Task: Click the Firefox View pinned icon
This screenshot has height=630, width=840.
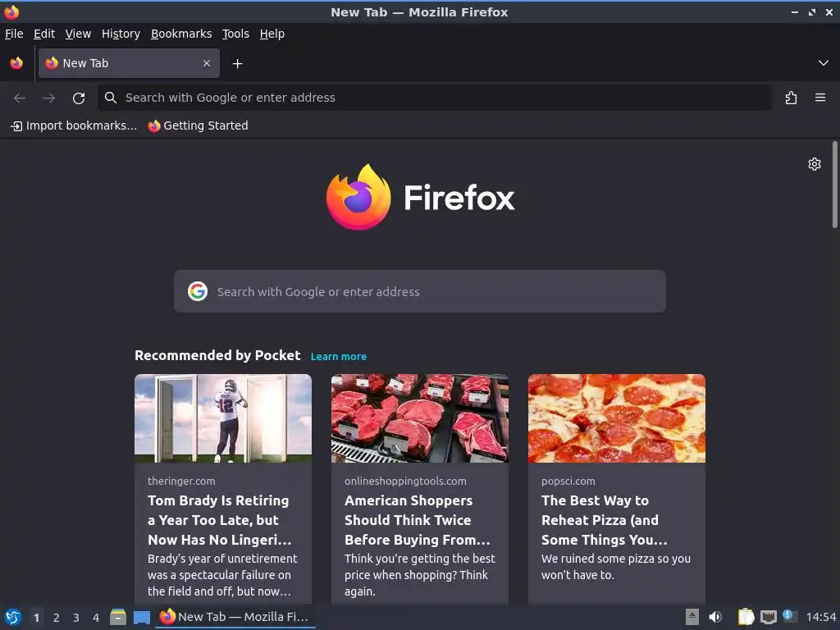Action: (16, 63)
